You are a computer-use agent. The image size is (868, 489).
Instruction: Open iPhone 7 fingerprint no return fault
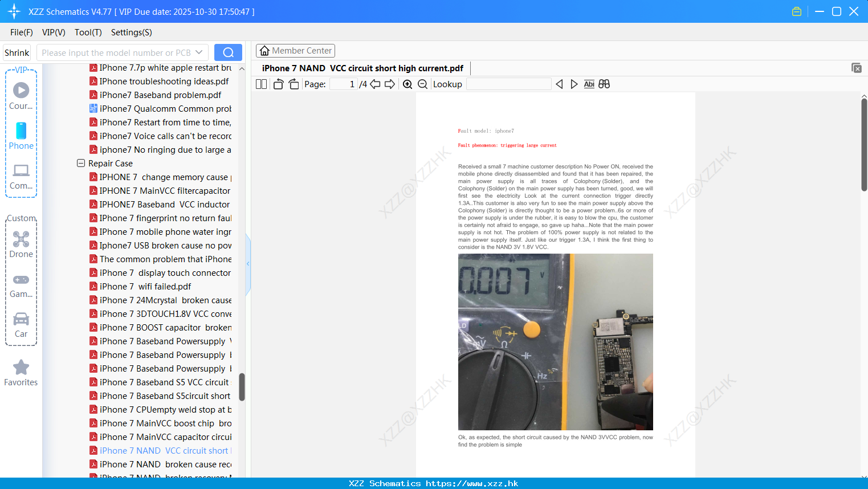click(160, 218)
